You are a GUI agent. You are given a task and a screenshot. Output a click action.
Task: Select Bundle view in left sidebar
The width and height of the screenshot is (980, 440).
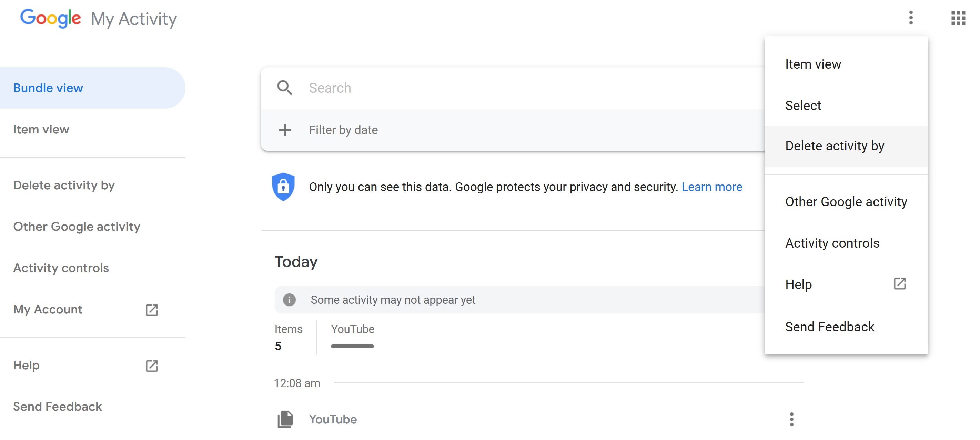(48, 88)
